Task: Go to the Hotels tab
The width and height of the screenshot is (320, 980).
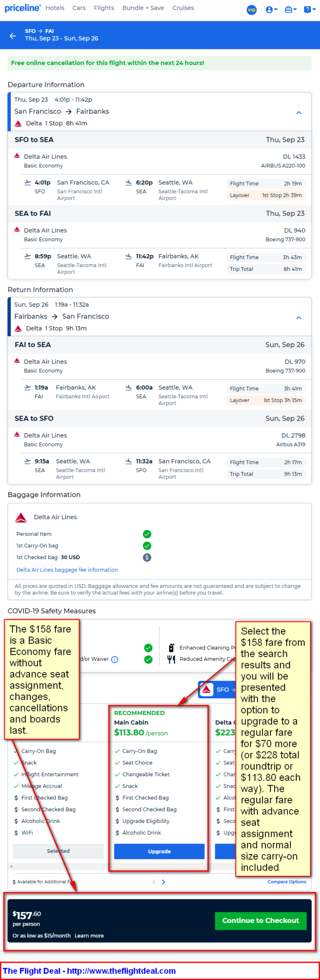Action: pos(55,8)
